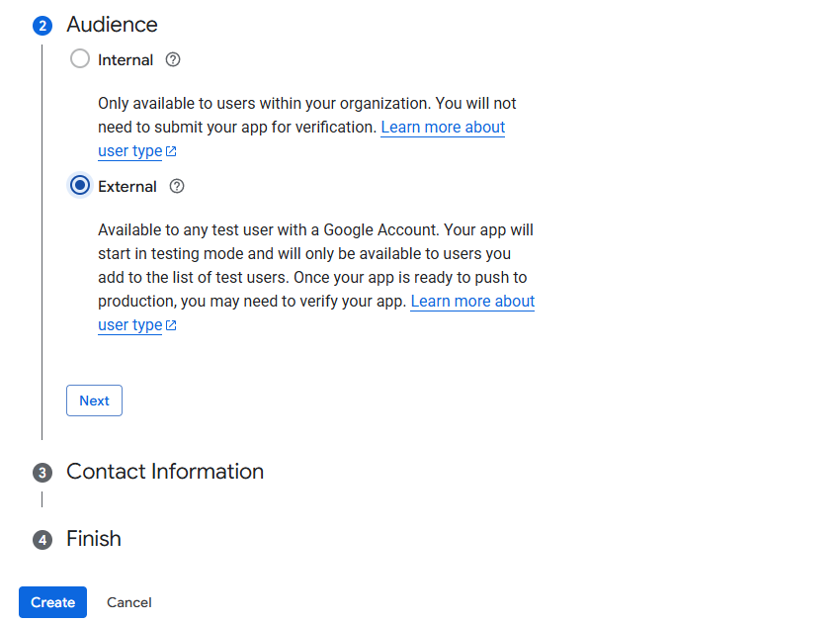840x623 pixels.
Task: Click the Internal option label
Action: pyautogui.click(x=126, y=59)
